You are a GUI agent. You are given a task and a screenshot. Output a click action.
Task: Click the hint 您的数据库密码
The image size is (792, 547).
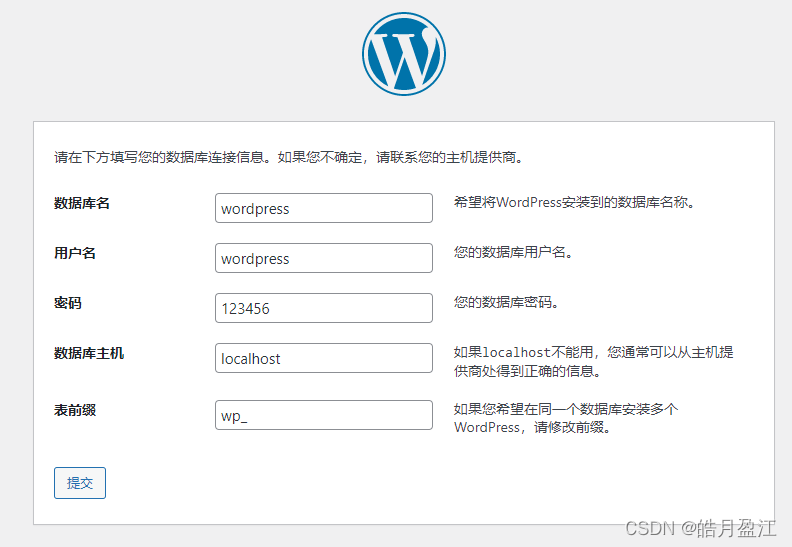tap(506, 302)
